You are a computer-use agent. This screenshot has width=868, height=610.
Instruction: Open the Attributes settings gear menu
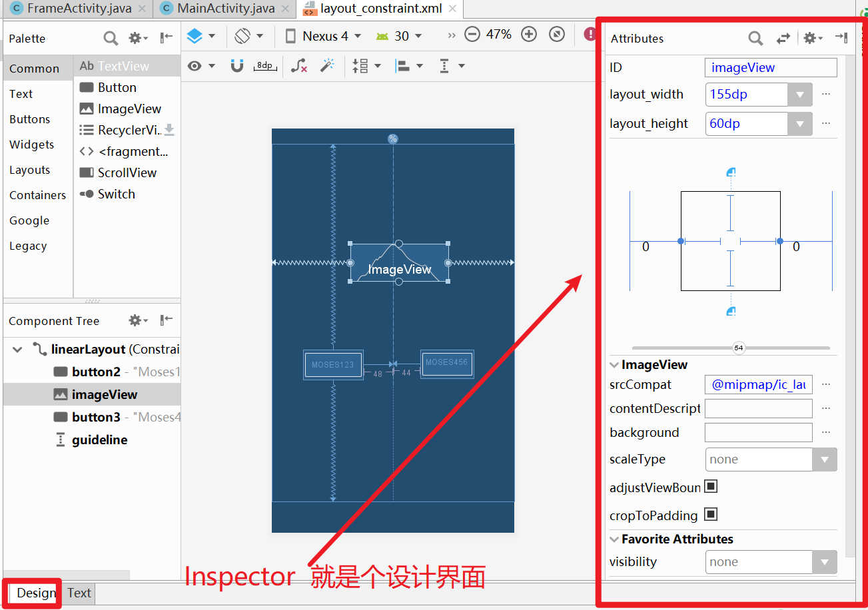pyautogui.click(x=813, y=38)
